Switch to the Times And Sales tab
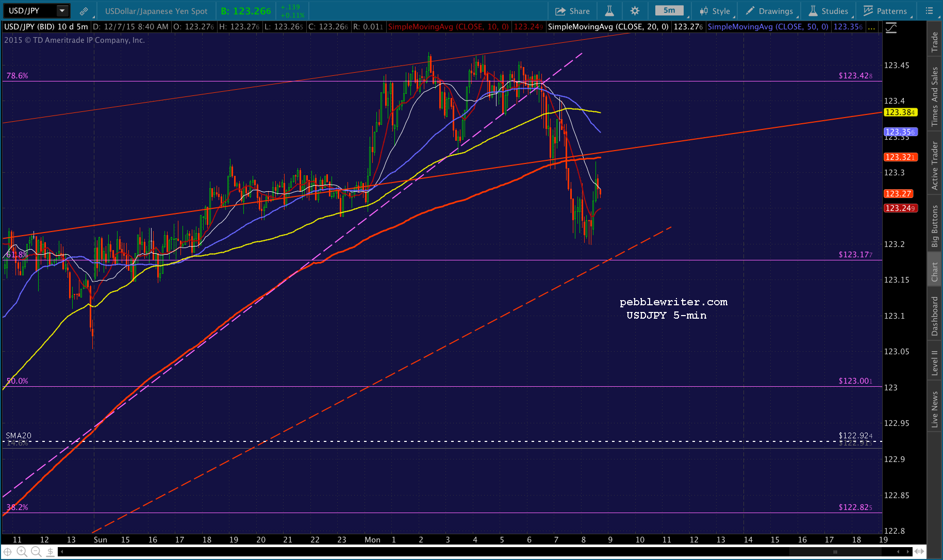 point(934,96)
